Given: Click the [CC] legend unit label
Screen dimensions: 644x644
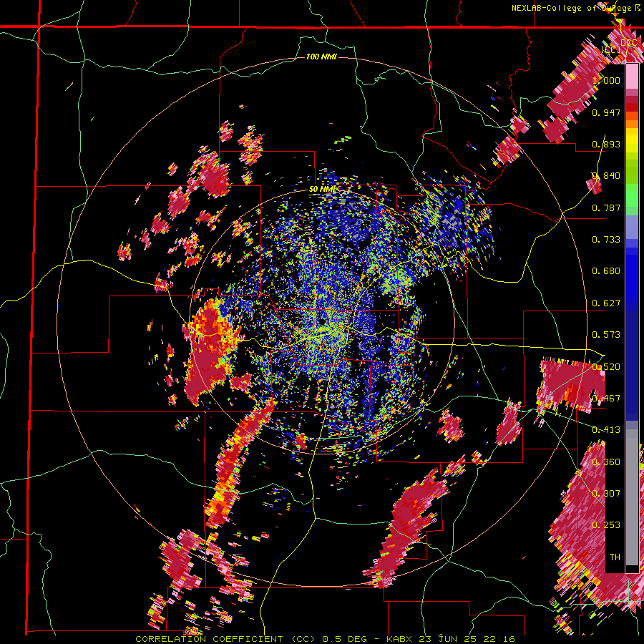Looking at the screenshot, I should [x=611, y=49].
